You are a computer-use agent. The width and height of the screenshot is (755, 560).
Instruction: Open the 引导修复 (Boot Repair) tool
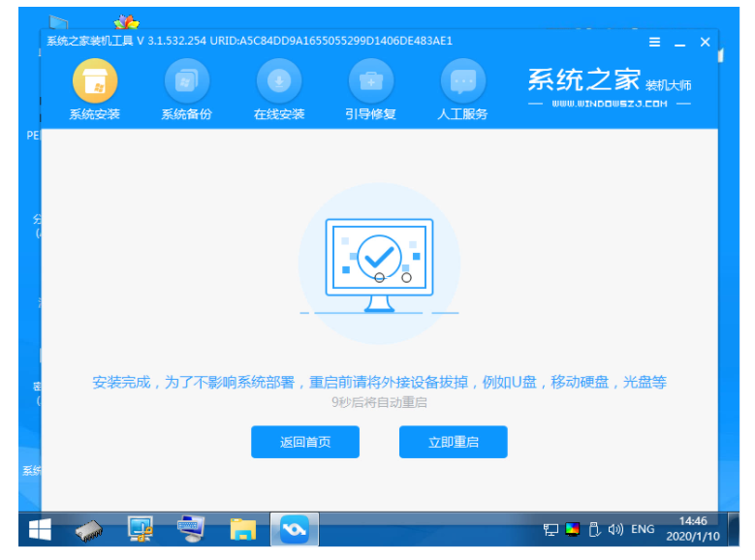(x=370, y=81)
